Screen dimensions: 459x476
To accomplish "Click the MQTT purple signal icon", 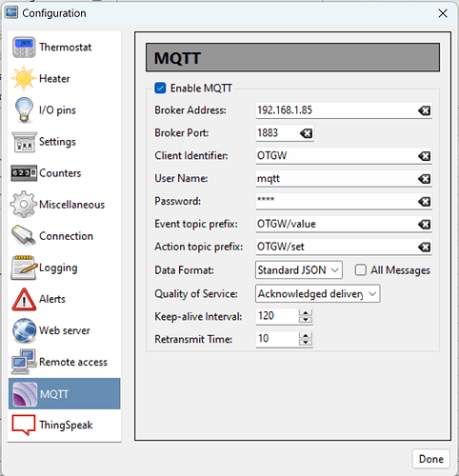I will (x=25, y=394).
